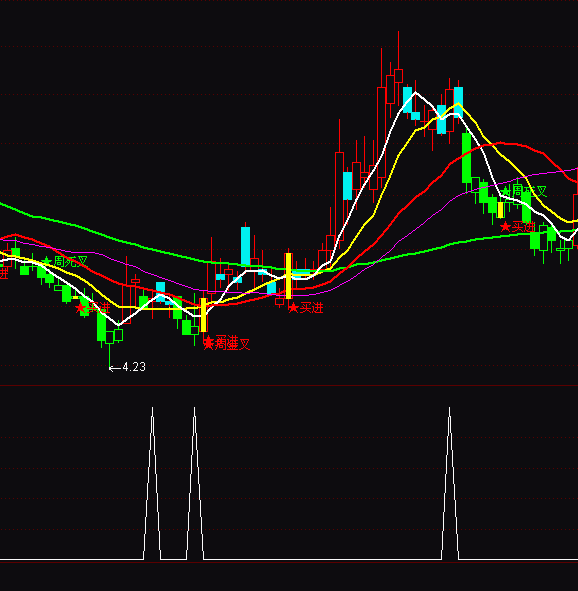This screenshot has width=578, height=591.
Task: Click the red 买进 star near the left downtrend
Action: 92,308
